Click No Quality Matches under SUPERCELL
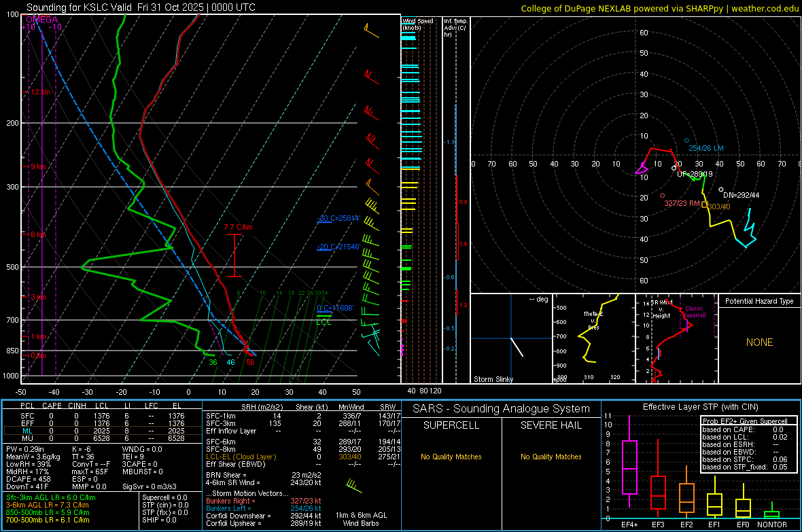802x532 pixels. [x=451, y=457]
